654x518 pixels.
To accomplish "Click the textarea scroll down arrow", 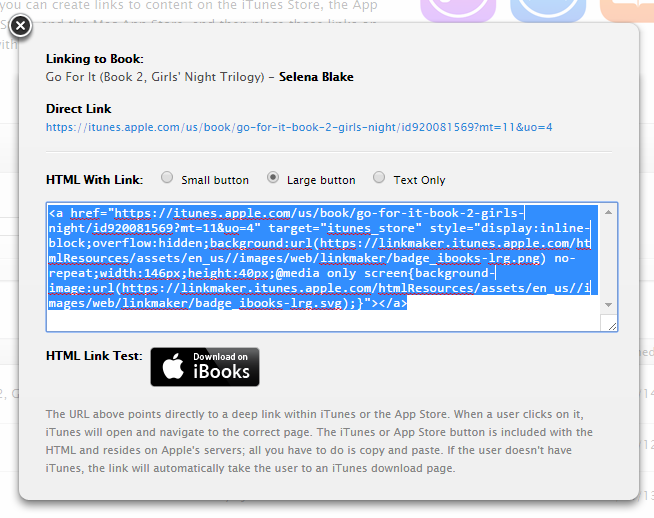I will (x=609, y=305).
